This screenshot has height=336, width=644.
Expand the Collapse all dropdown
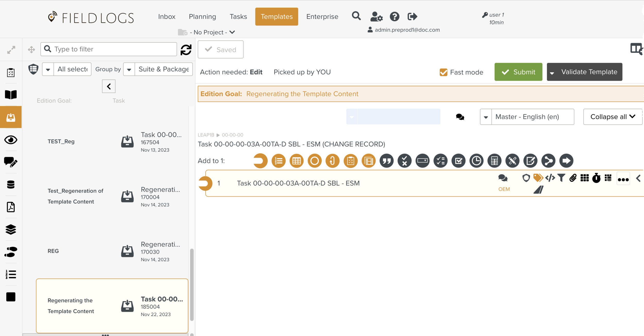(x=612, y=117)
